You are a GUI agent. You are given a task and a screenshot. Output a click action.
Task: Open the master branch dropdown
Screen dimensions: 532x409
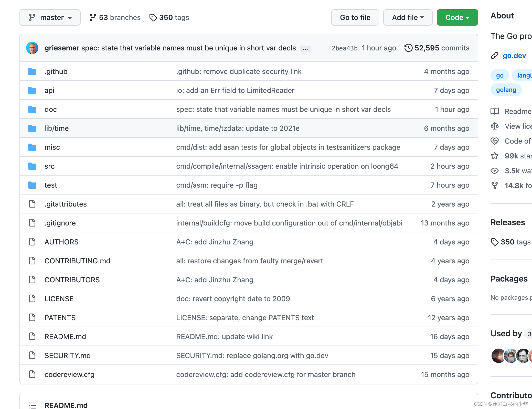50,17
